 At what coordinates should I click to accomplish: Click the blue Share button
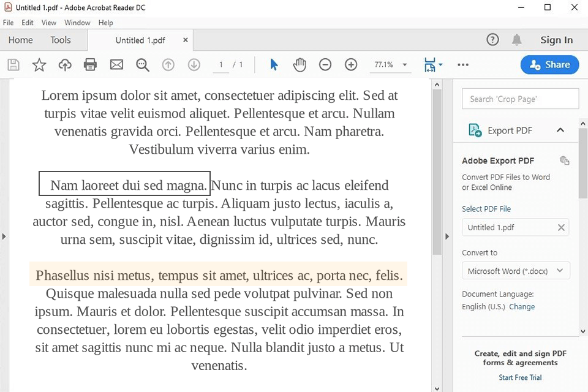pyautogui.click(x=549, y=64)
